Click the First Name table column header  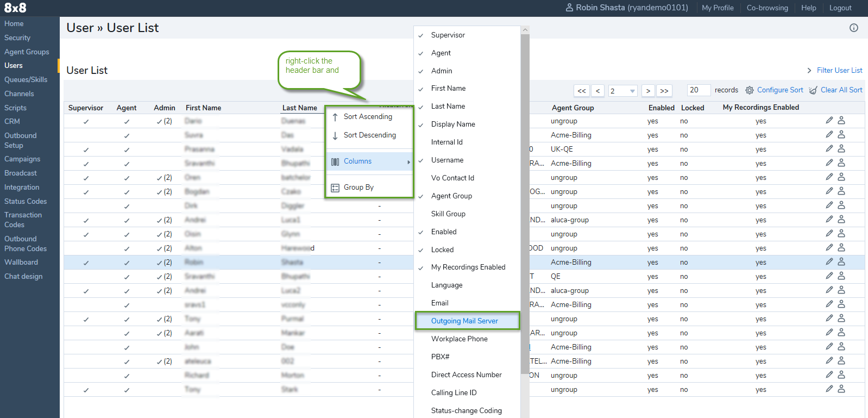point(203,108)
